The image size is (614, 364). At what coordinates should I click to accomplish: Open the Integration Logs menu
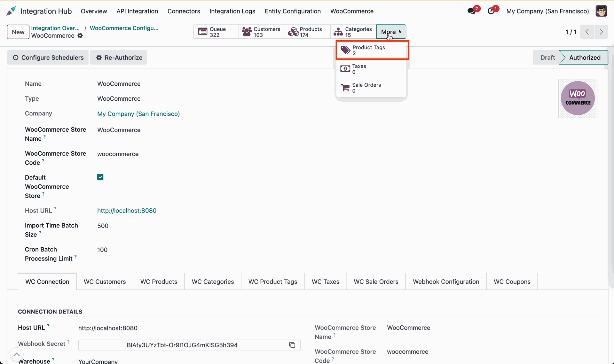(x=232, y=11)
